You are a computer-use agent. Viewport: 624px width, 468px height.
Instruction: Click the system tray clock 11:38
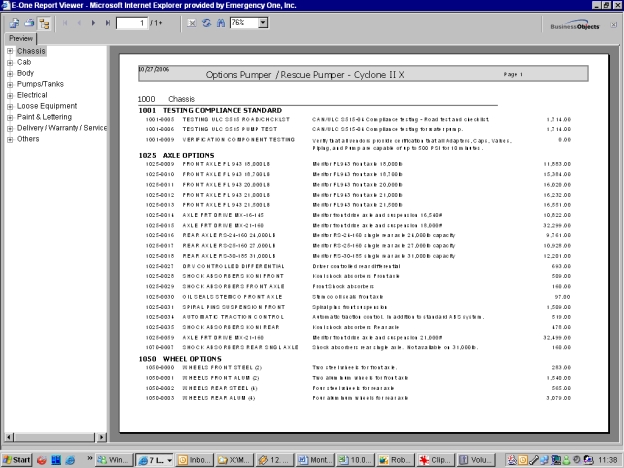607,460
